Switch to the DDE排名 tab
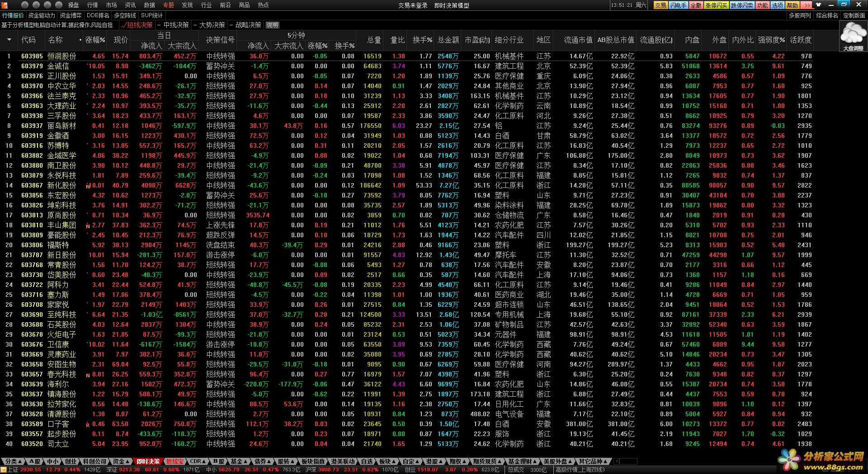This screenshot has width=868, height=474. (98, 15)
